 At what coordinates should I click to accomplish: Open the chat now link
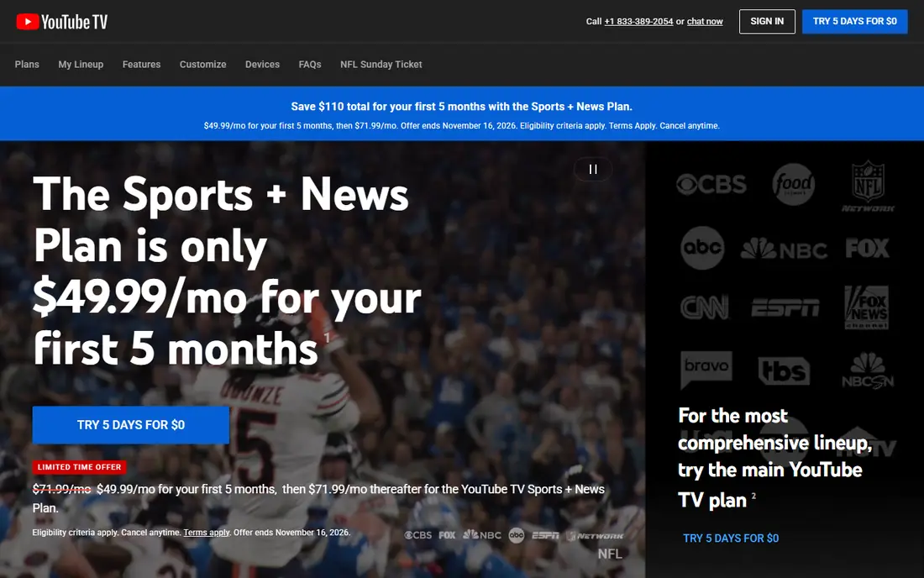[x=705, y=21]
